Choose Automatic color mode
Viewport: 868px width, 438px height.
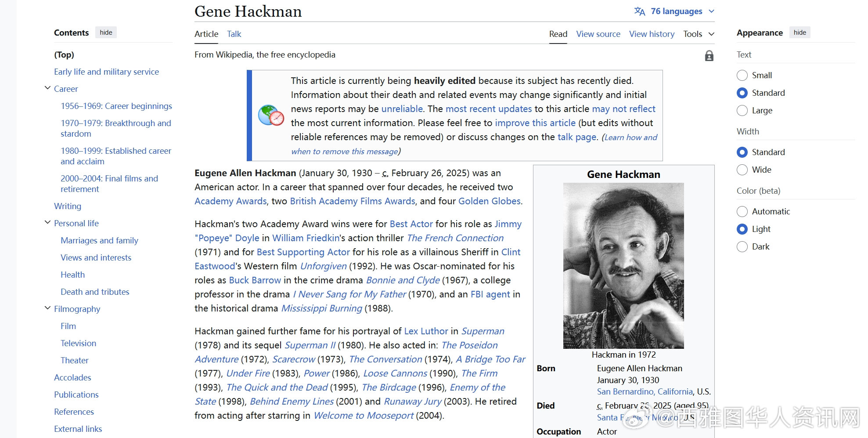(742, 211)
